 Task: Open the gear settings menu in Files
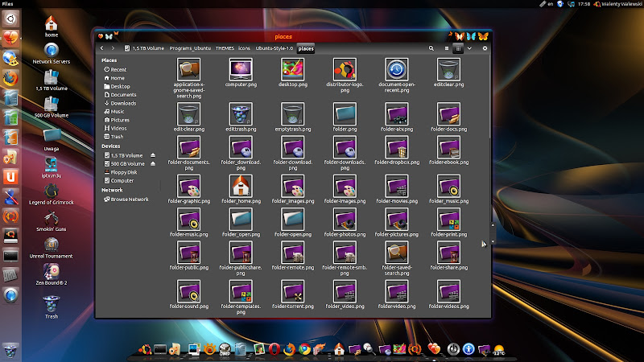[485, 48]
